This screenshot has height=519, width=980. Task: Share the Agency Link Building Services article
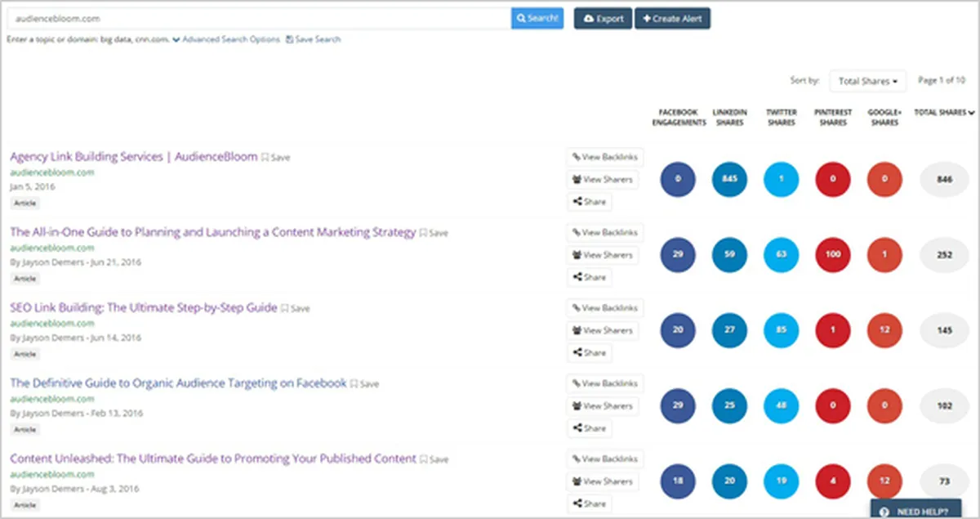(x=589, y=201)
